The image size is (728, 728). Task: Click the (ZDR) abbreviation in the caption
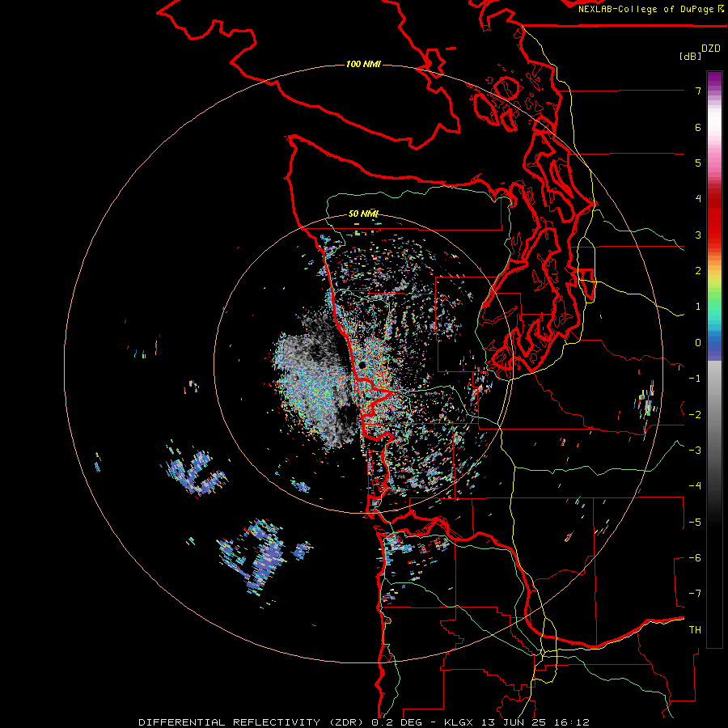point(346,722)
